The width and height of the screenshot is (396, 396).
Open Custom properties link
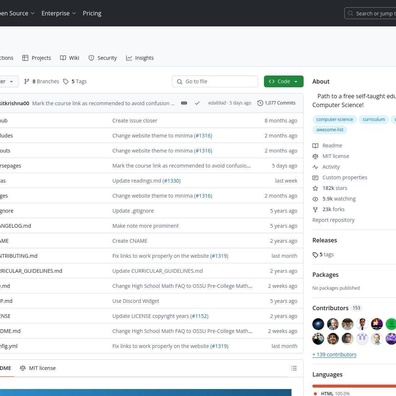[x=345, y=177]
